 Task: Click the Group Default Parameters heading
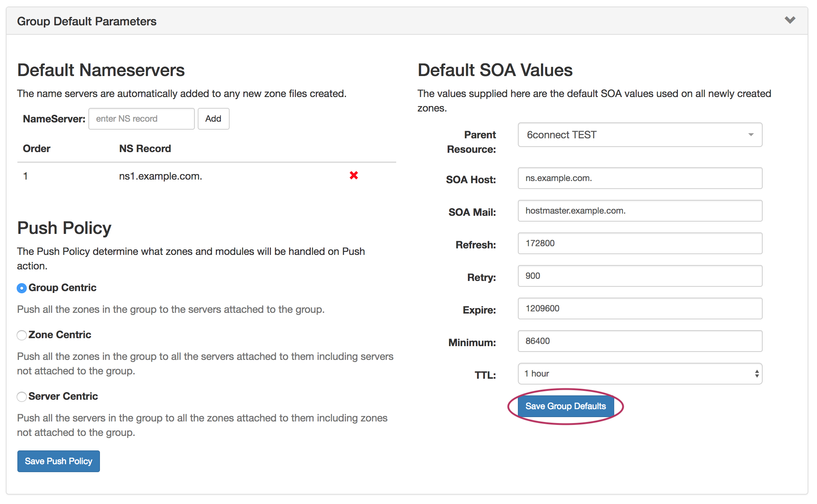coord(87,21)
